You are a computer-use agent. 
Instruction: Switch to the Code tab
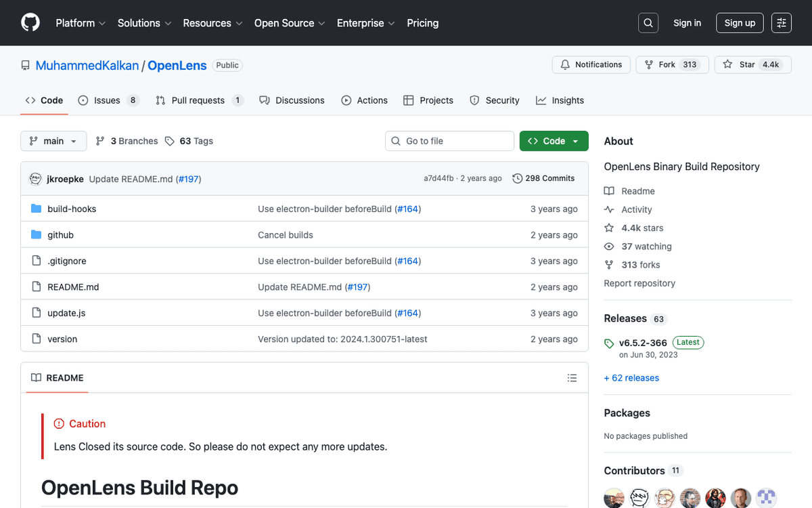[44, 100]
